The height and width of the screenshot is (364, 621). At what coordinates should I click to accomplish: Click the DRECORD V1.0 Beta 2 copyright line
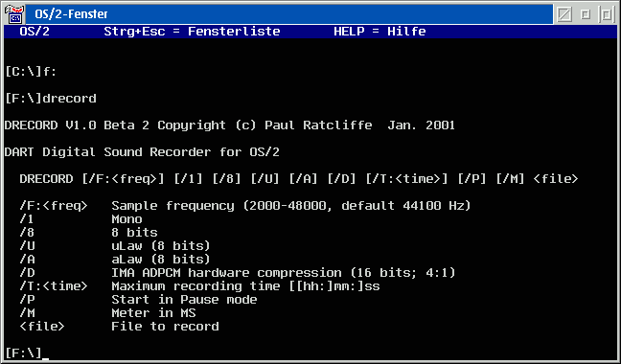coord(229,125)
